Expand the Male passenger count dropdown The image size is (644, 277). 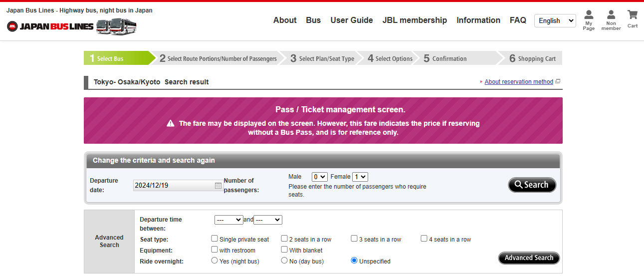coord(319,177)
